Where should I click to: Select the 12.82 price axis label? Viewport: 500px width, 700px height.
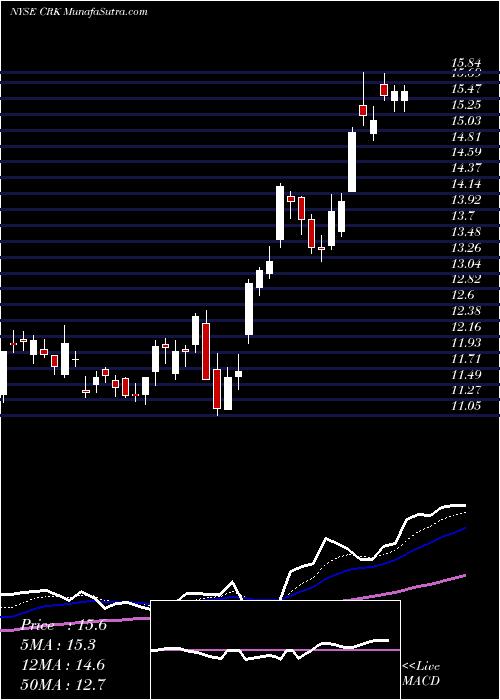pos(465,279)
